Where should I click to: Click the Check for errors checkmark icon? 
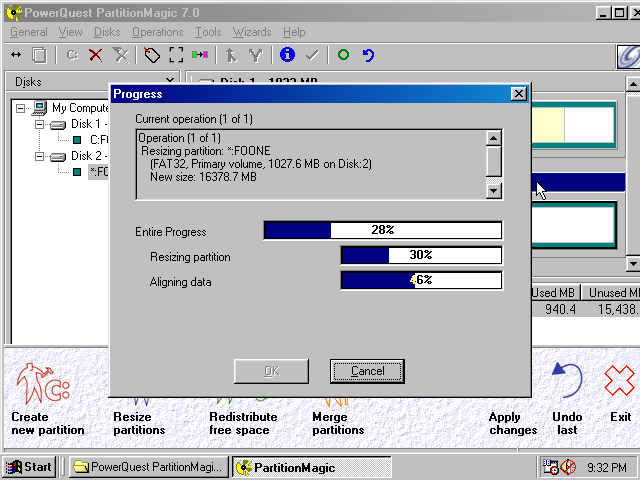coord(312,55)
